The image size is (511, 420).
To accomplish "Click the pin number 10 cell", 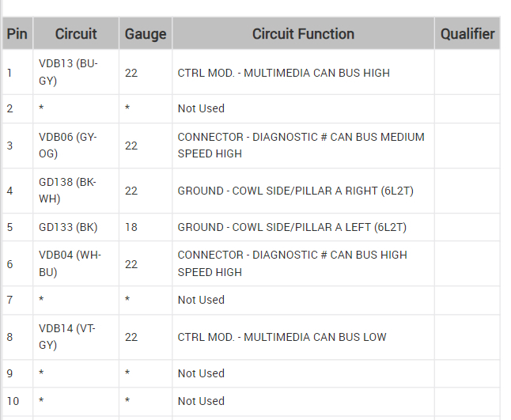I will (x=13, y=401).
